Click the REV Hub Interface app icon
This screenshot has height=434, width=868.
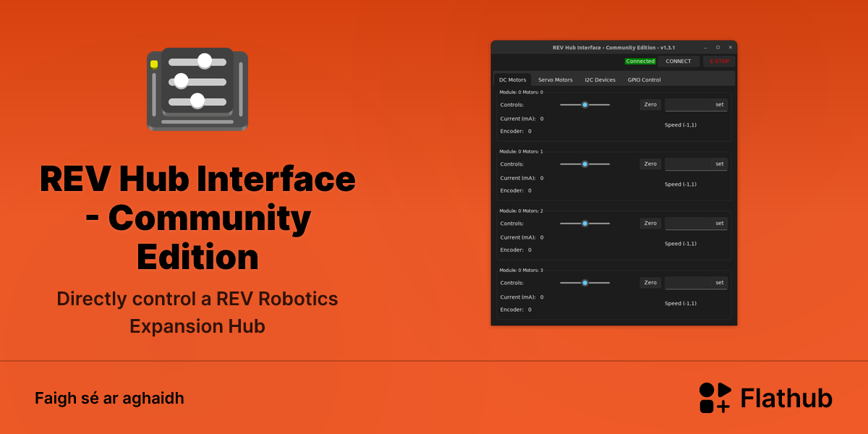pos(197,89)
